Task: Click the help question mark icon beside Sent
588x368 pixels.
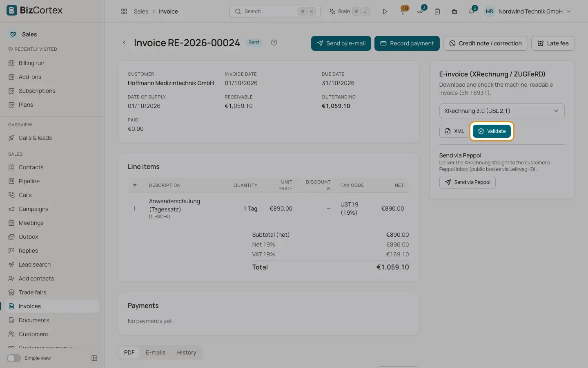Action: pyautogui.click(x=274, y=43)
